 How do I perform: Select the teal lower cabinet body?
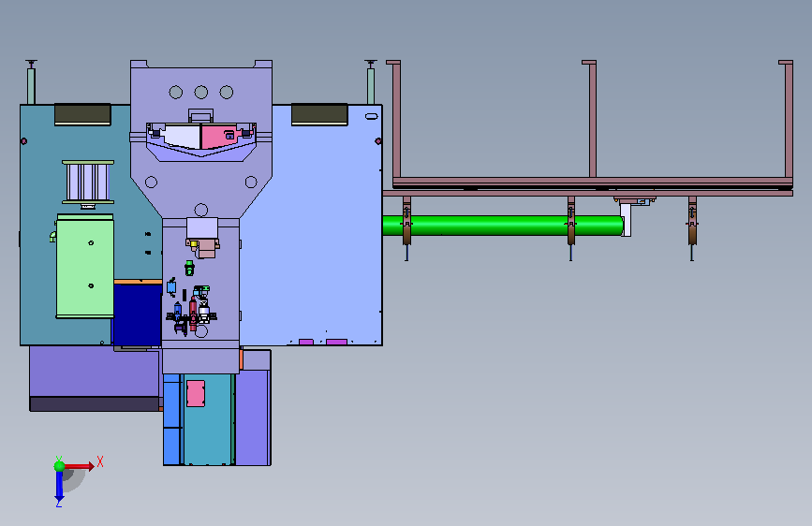click(x=208, y=419)
